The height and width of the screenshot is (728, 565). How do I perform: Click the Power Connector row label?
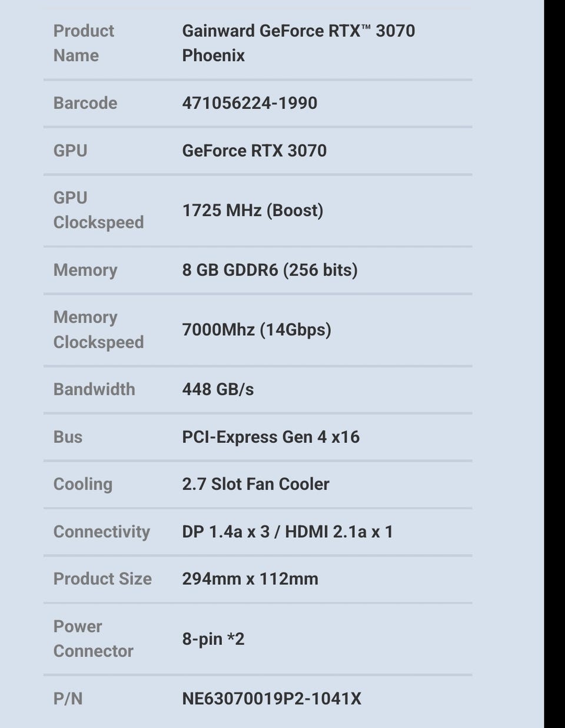(x=93, y=639)
